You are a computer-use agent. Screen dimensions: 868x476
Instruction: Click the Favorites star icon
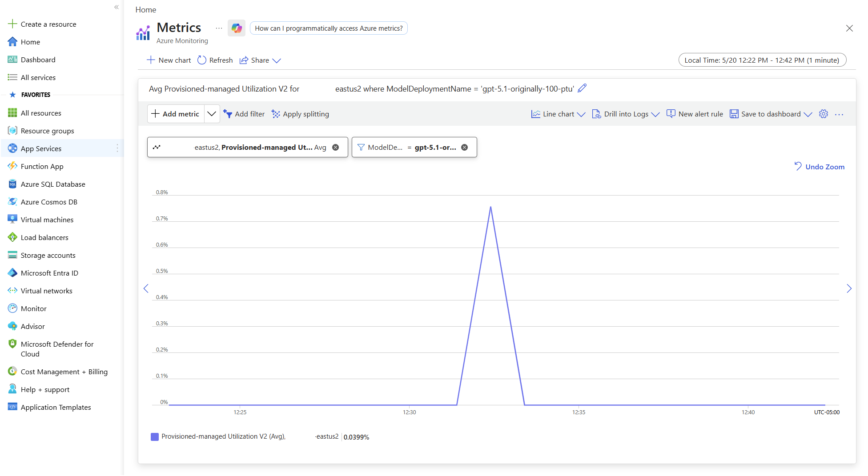12,95
